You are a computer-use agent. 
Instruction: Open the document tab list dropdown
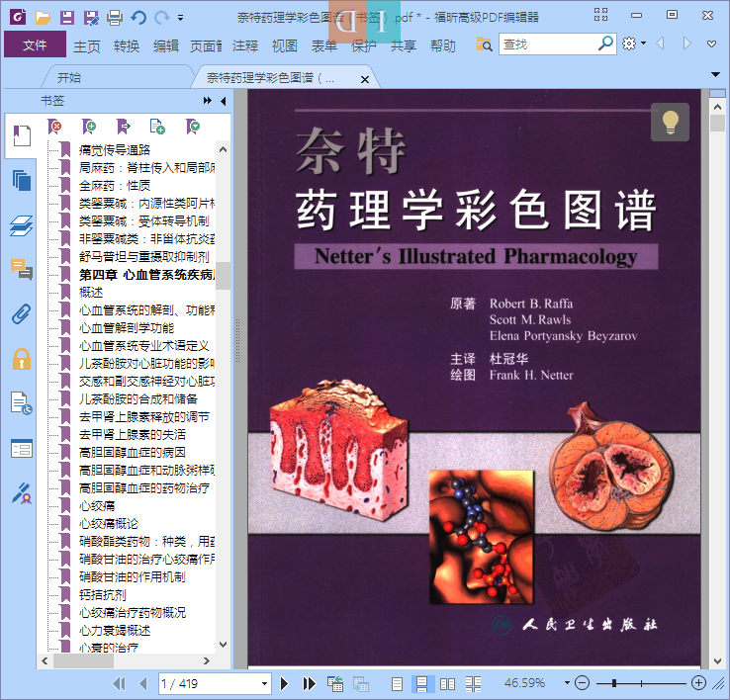click(x=715, y=74)
